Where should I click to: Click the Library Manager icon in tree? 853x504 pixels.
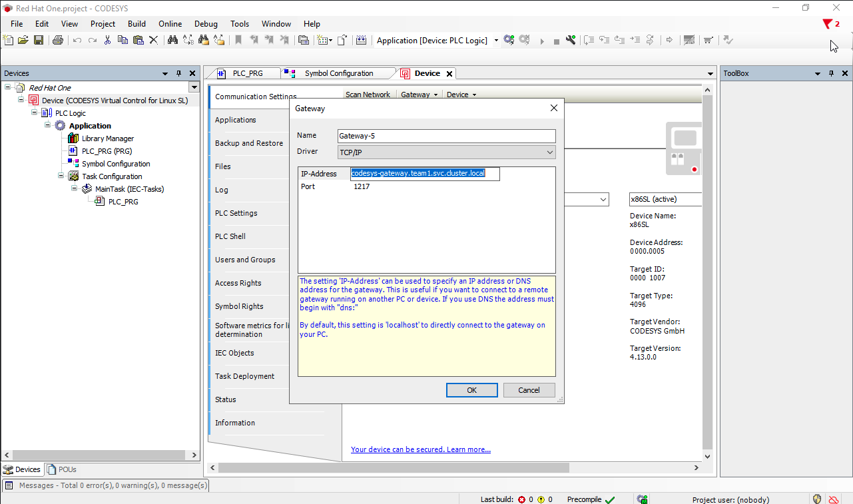(x=73, y=138)
